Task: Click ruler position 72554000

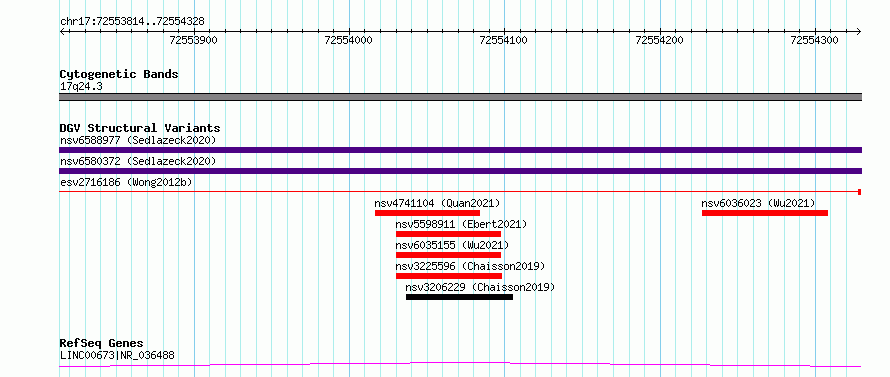Action: [349, 40]
